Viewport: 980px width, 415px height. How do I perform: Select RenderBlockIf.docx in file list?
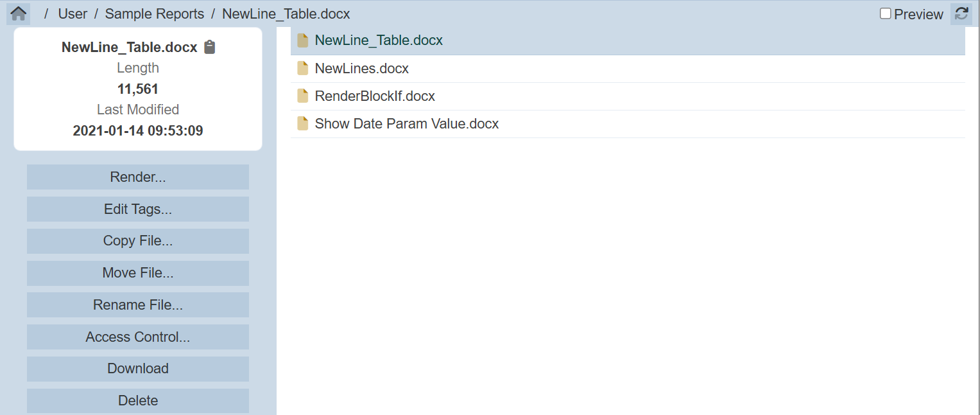coord(375,96)
